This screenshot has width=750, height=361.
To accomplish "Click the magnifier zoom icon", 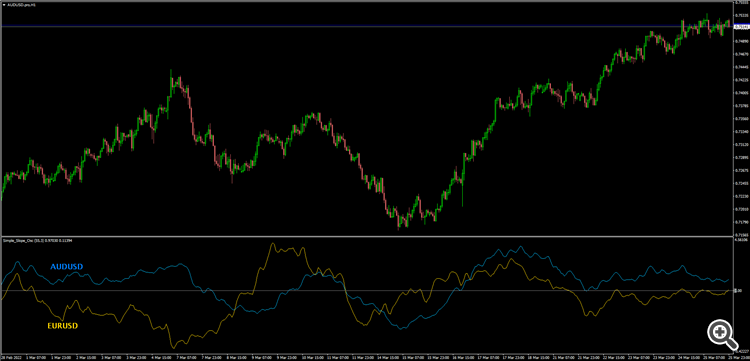I will (723, 334).
